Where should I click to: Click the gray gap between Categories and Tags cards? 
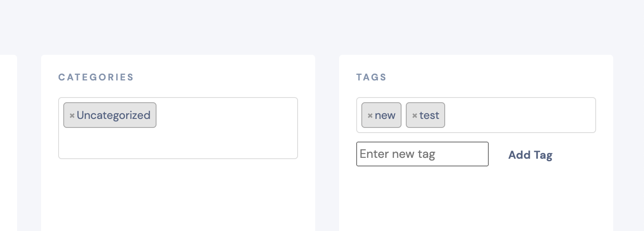[327, 143]
